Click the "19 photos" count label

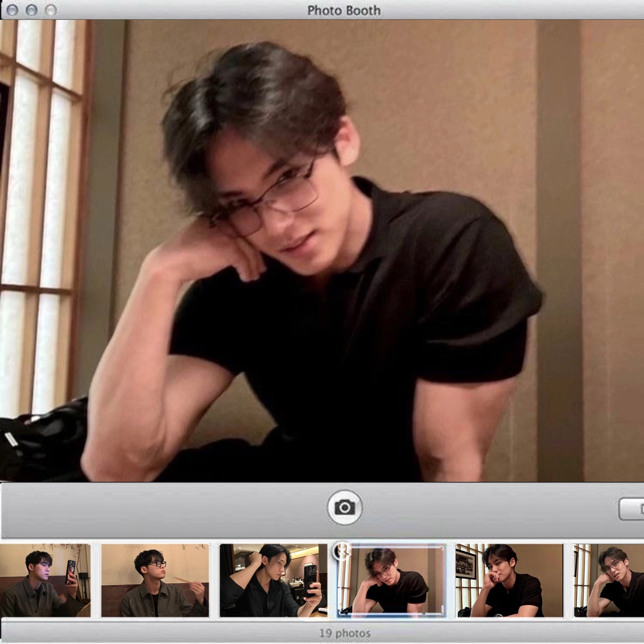point(345,633)
